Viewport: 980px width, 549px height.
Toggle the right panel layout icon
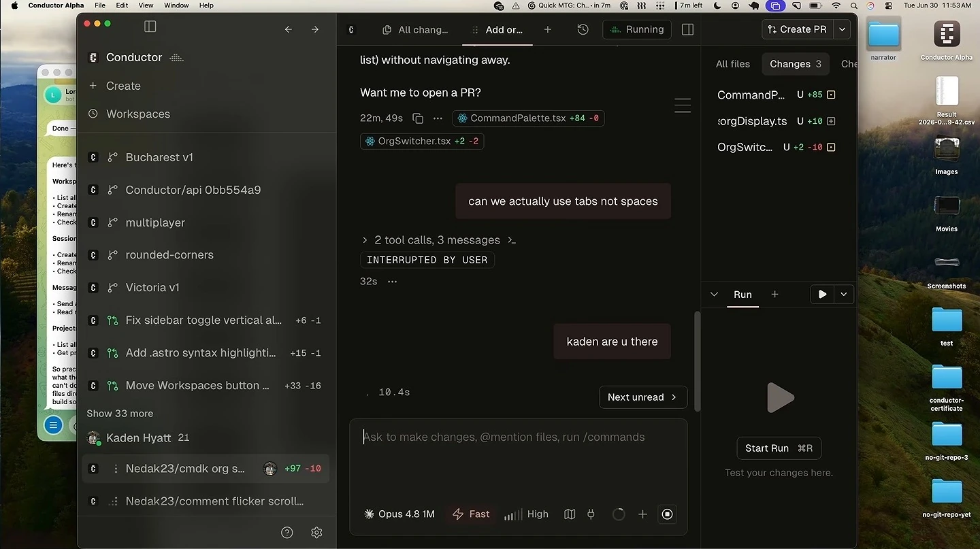coord(687,29)
